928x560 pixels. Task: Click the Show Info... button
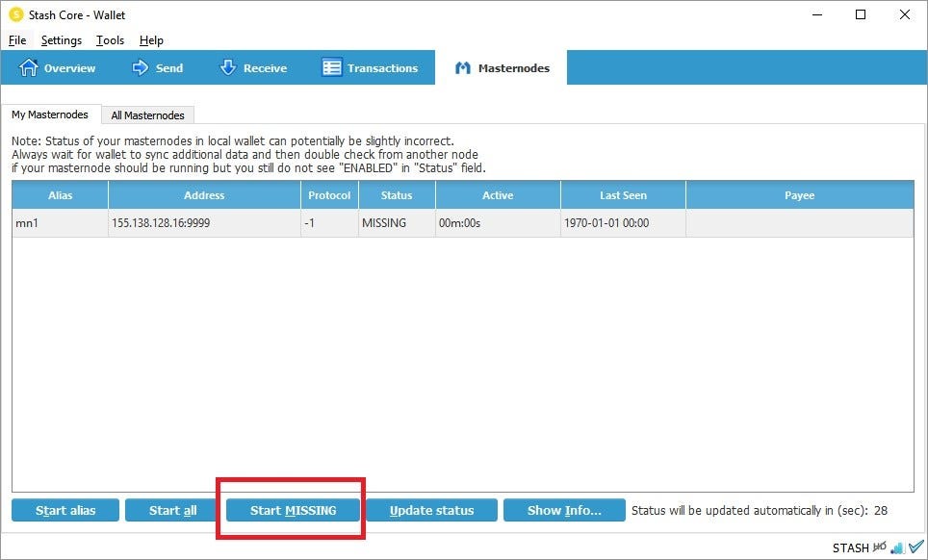[x=564, y=510]
